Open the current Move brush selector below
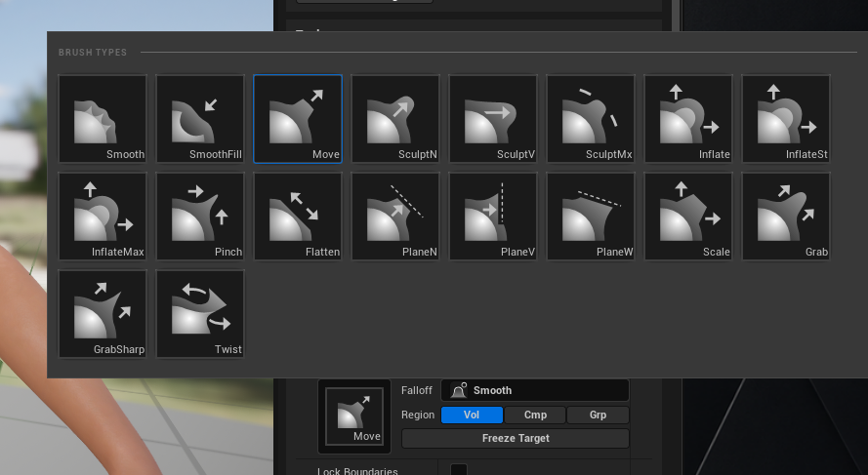The image size is (868, 475). tap(354, 416)
